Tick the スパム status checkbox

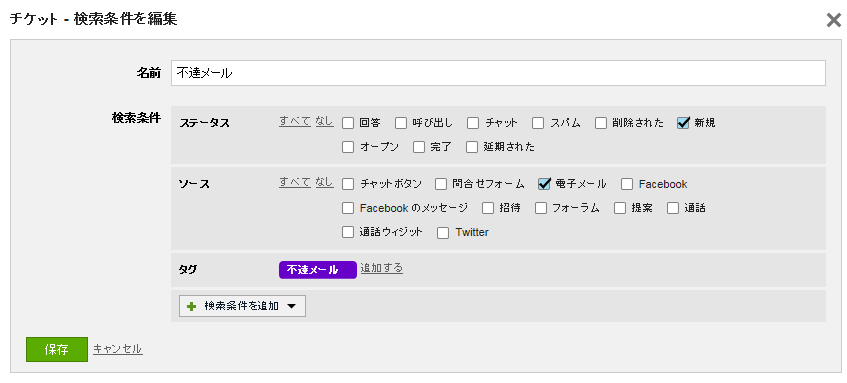pos(538,123)
